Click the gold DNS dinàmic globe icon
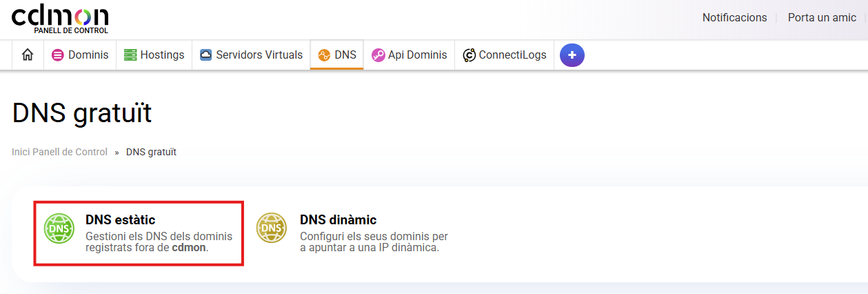868x294 pixels. [x=272, y=228]
